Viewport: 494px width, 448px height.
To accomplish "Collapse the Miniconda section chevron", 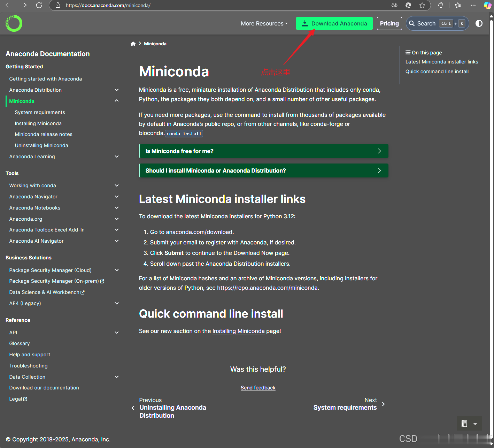I will point(117,101).
